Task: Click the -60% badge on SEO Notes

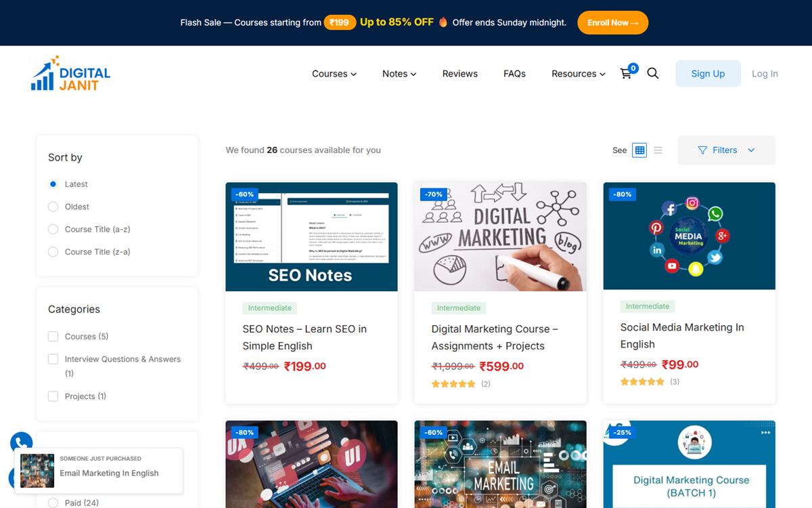Action: click(244, 194)
